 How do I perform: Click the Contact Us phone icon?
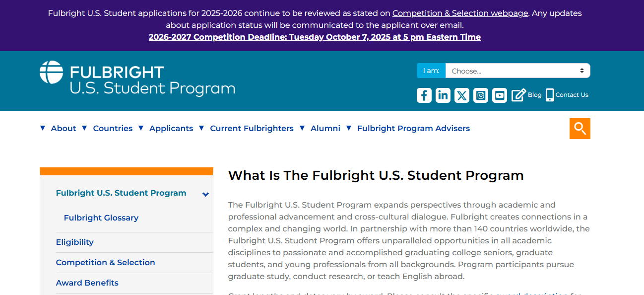(550, 95)
